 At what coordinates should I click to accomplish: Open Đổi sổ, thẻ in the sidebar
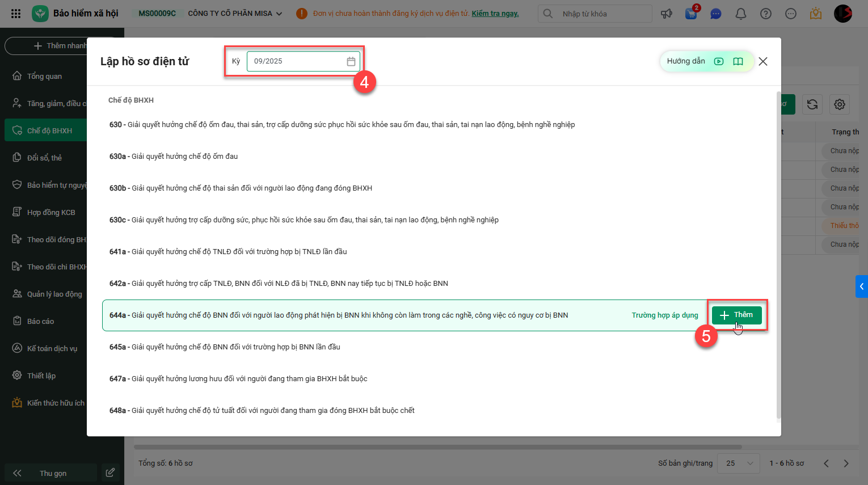(45, 158)
